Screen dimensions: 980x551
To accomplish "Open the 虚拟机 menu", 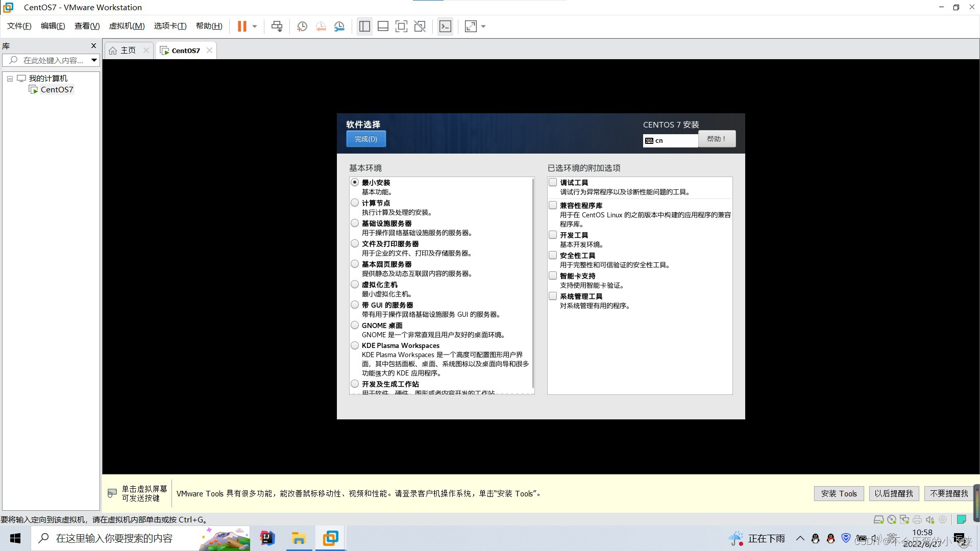I will (127, 26).
